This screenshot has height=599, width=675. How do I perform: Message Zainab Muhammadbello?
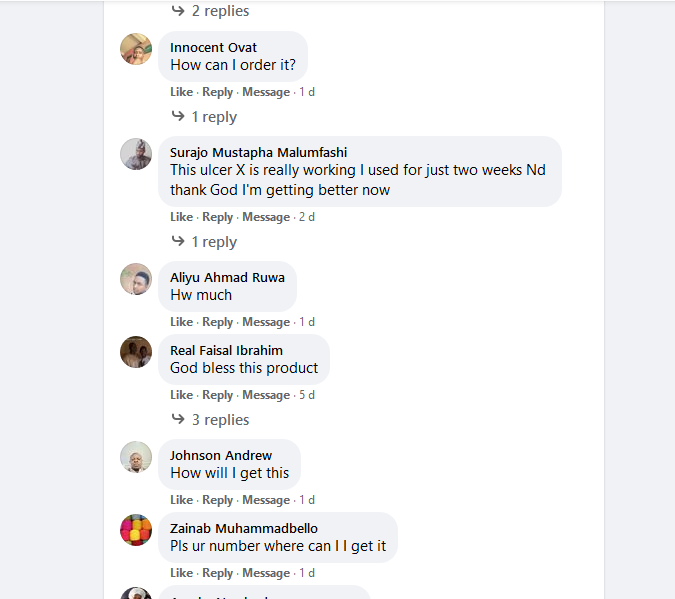pyautogui.click(x=266, y=573)
